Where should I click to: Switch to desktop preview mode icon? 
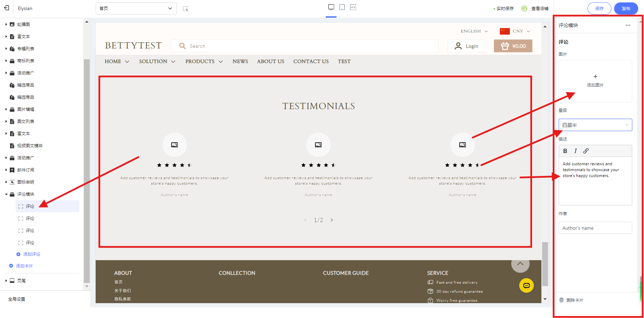pos(331,7)
